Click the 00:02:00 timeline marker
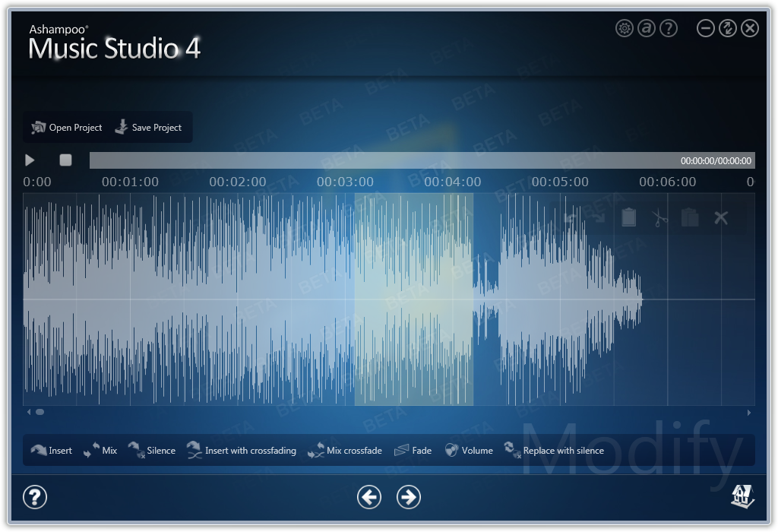The height and width of the screenshot is (532, 778). coord(238,182)
